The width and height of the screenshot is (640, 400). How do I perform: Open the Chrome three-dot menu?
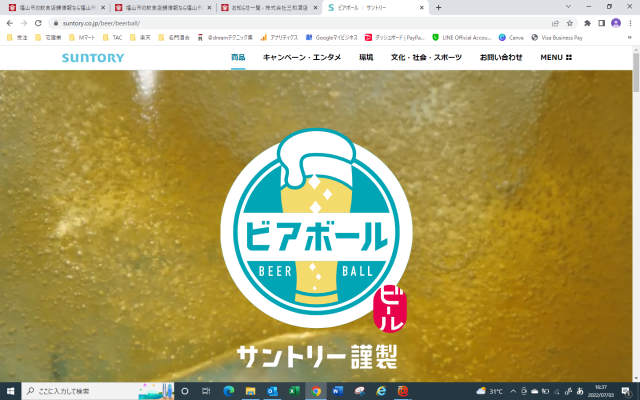[630, 23]
